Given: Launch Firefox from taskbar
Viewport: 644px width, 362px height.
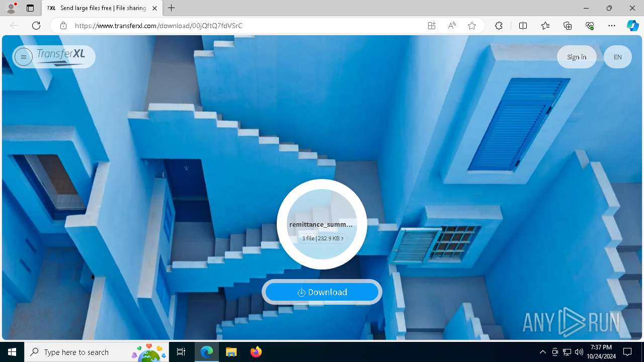Looking at the screenshot, I should [x=256, y=352].
